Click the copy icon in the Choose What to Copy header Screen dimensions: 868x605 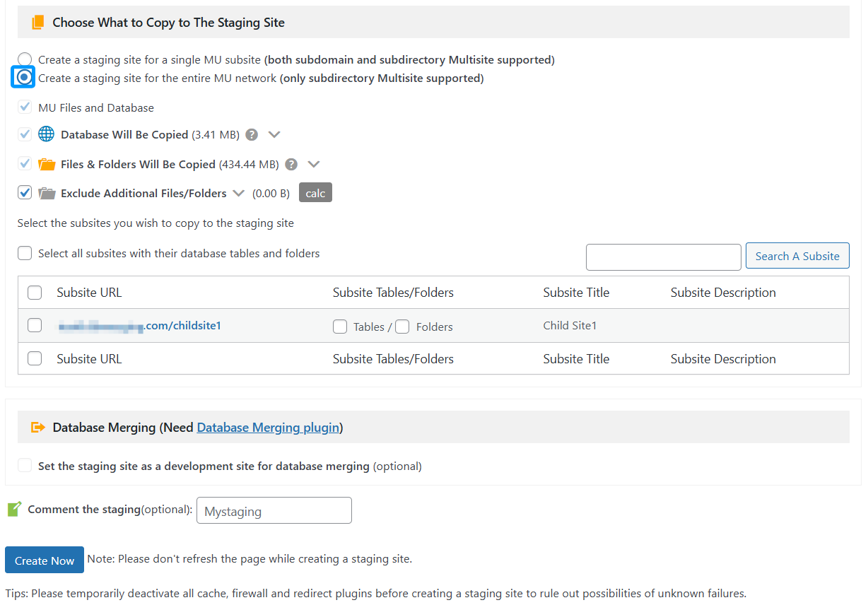(38, 23)
